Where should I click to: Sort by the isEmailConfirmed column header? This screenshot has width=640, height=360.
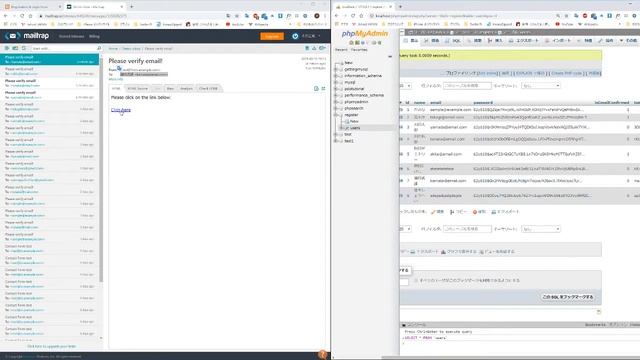(x=612, y=103)
